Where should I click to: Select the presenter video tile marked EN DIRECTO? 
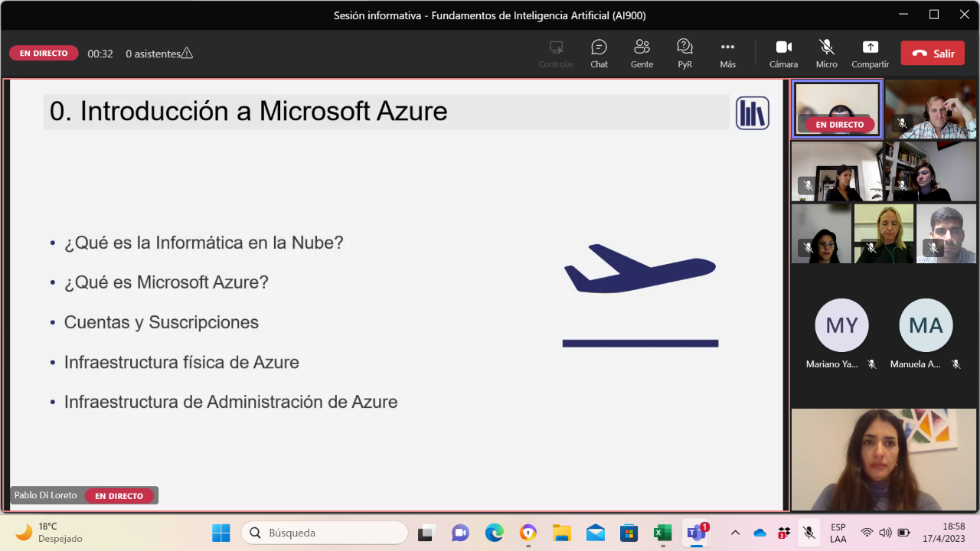[837, 109]
